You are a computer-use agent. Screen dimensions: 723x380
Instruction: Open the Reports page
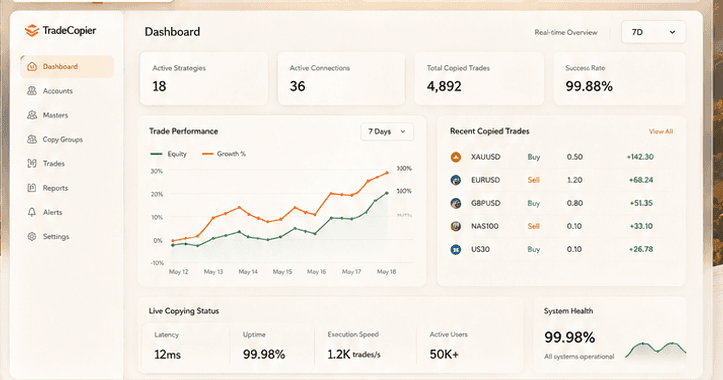[x=55, y=188]
